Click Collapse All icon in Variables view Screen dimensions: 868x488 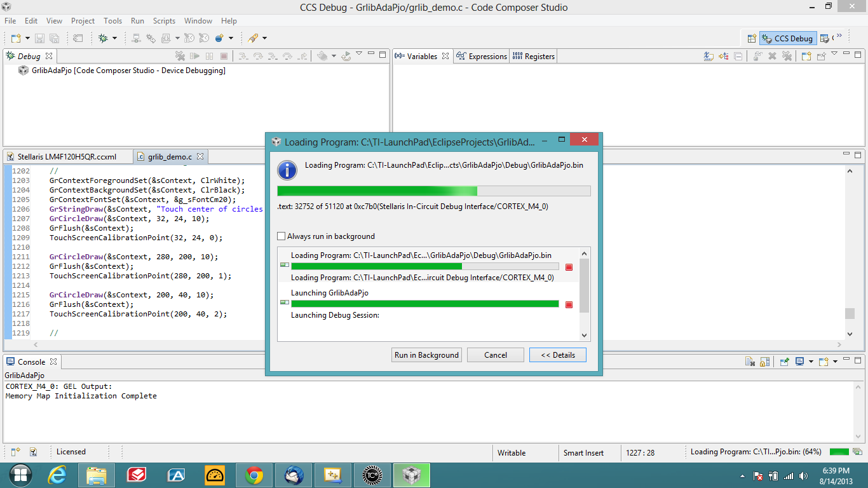click(738, 56)
